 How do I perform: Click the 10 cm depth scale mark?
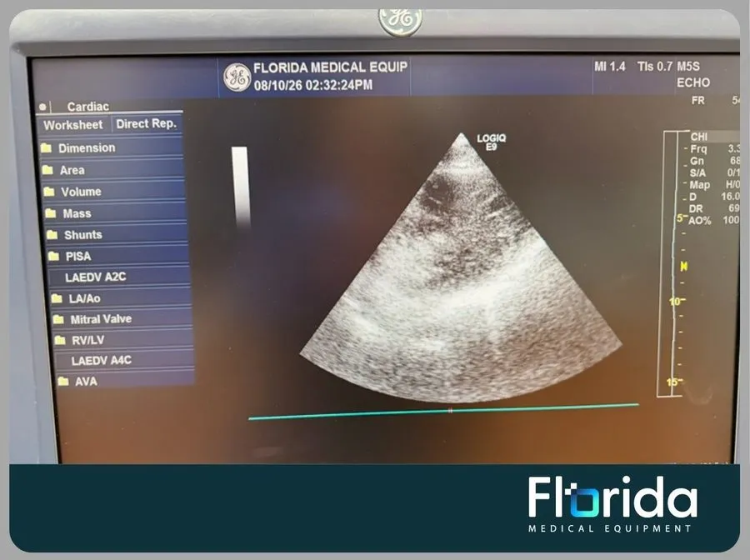(677, 302)
